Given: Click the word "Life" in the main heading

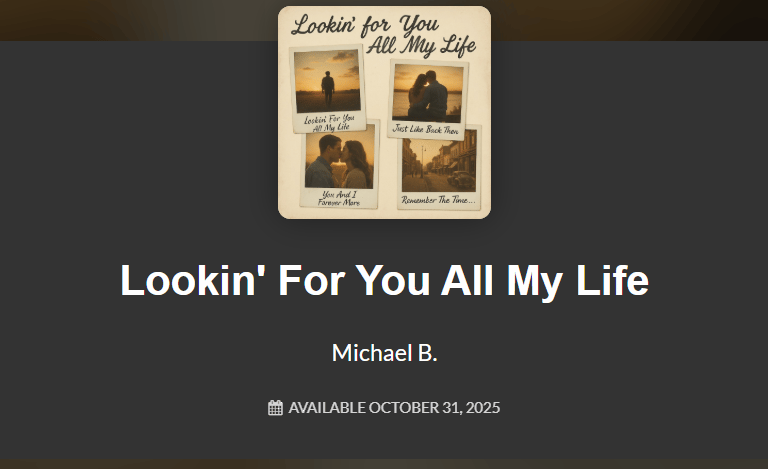Looking at the screenshot, I should 613,280.
